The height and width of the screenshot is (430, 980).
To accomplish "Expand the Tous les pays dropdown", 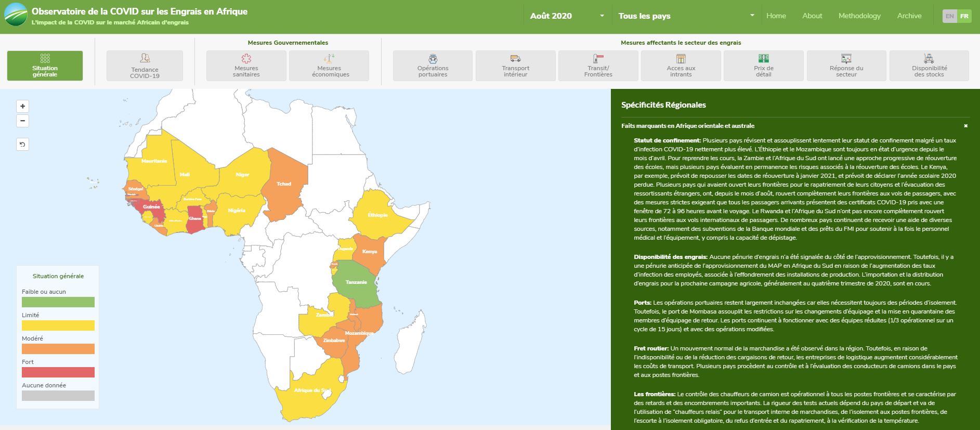I will point(686,16).
